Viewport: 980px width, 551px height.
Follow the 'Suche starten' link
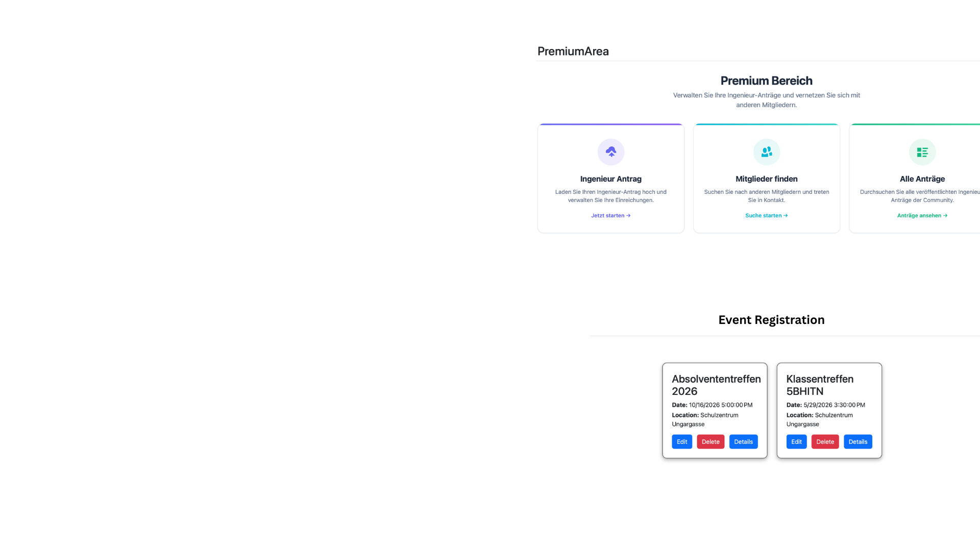(x=766, y=216)
